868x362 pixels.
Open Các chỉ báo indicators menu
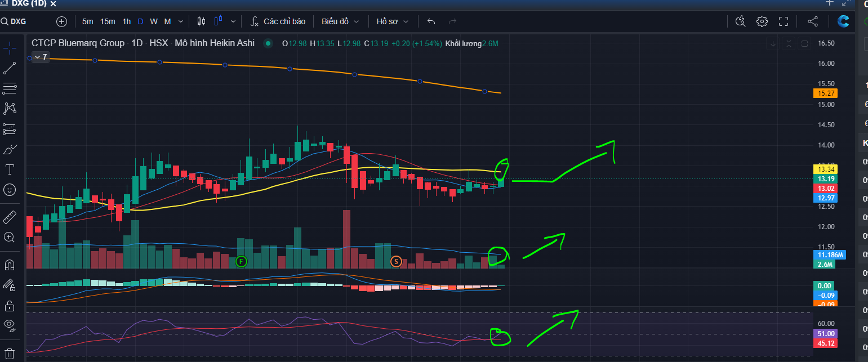(277, 21)
